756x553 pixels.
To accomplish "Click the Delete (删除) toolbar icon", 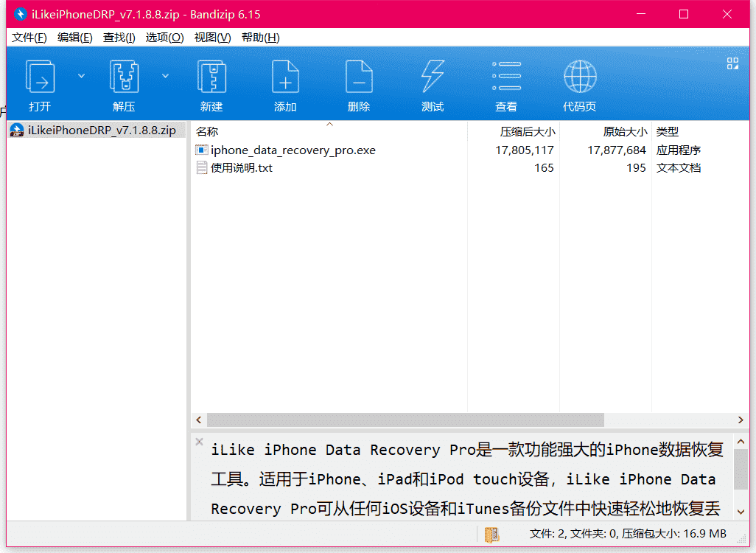I will click(359, 76).
